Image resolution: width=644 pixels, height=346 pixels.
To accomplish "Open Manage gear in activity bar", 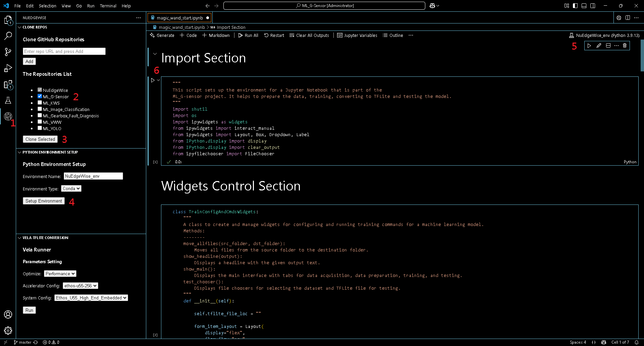I will pyautogui.click(x=8, y=331).
